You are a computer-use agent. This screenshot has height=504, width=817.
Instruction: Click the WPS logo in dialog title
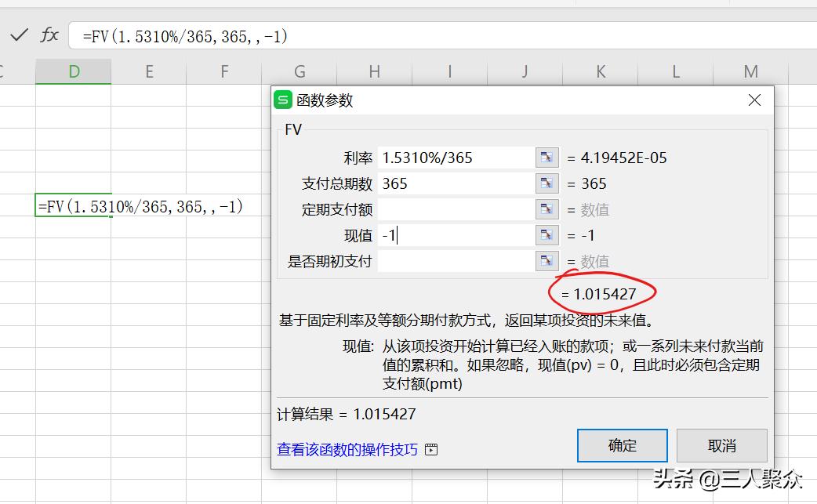click(283, 100)
